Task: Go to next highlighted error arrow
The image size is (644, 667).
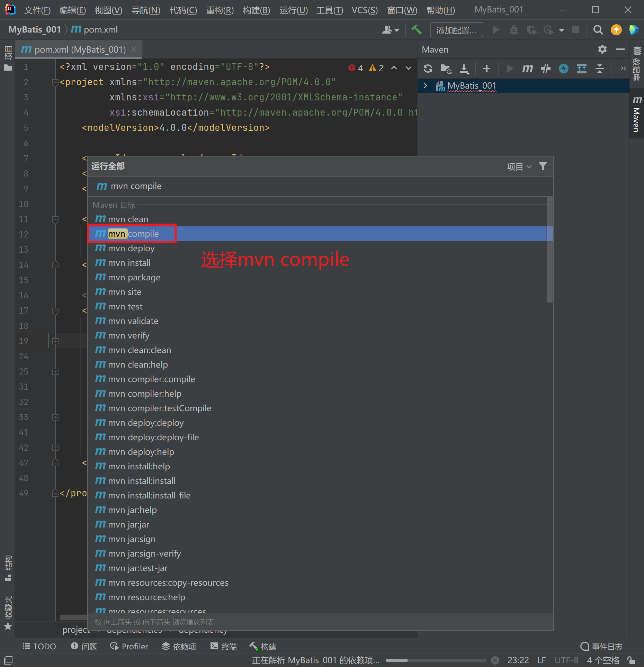Action: click(x=409, y=68)
